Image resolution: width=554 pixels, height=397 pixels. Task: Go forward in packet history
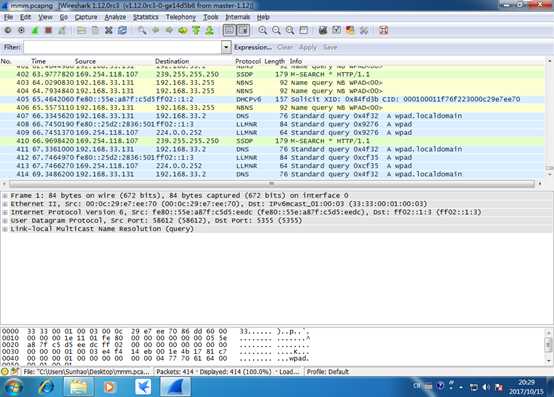169,30
